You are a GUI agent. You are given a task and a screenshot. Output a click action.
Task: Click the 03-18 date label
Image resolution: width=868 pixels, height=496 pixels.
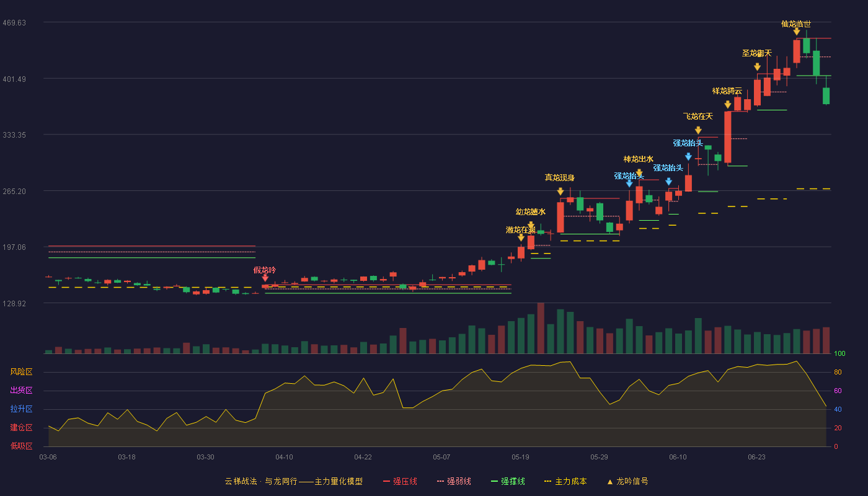point(126,457)
